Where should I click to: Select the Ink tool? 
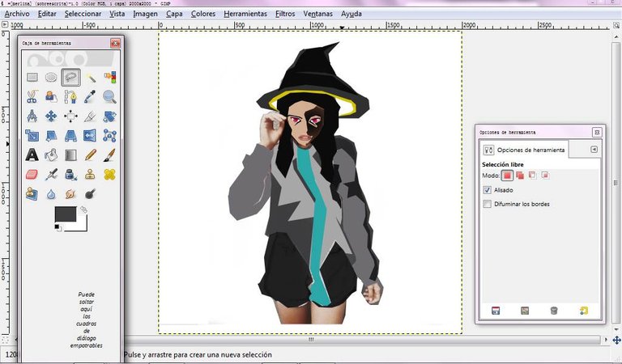tap(70, 174)
